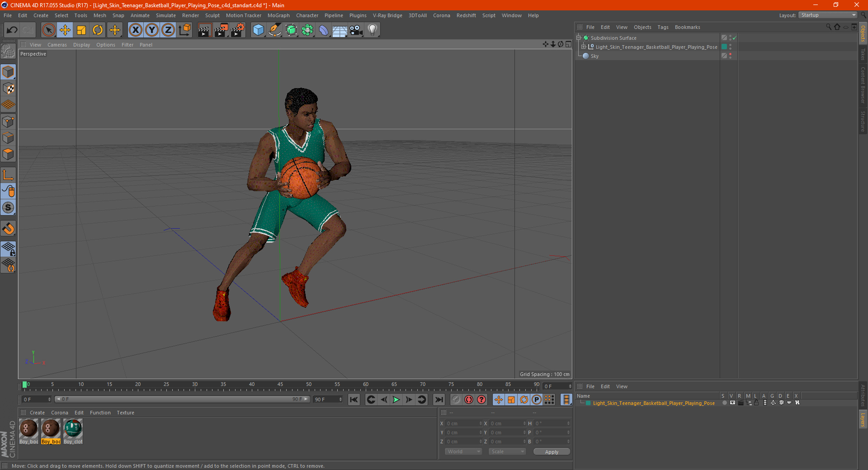
Task: Add a Cube primitive object
Action: point(258,30)
